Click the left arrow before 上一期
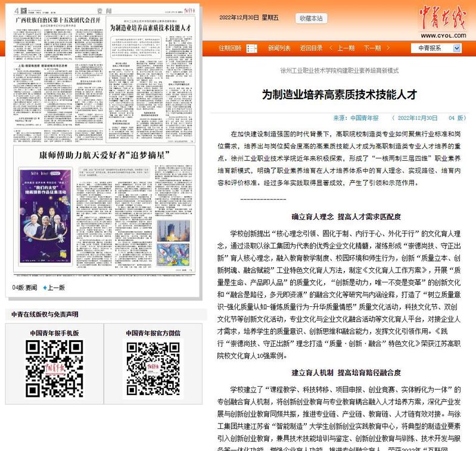 click(x=332, y=48)
